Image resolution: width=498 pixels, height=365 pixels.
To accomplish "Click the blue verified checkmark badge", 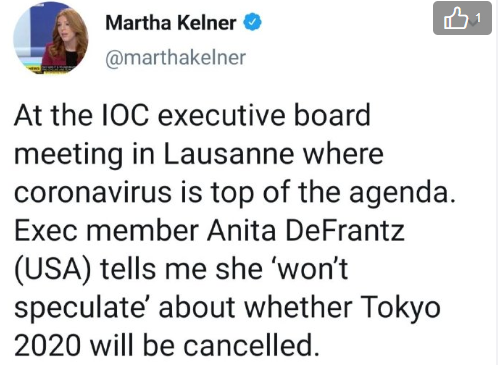I will click(252, 22).
